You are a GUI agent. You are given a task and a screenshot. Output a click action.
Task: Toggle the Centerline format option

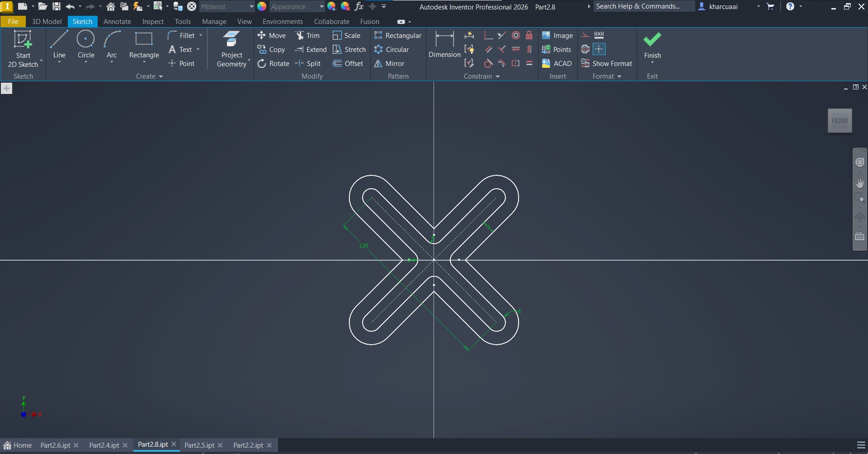(x=585, y=49)
